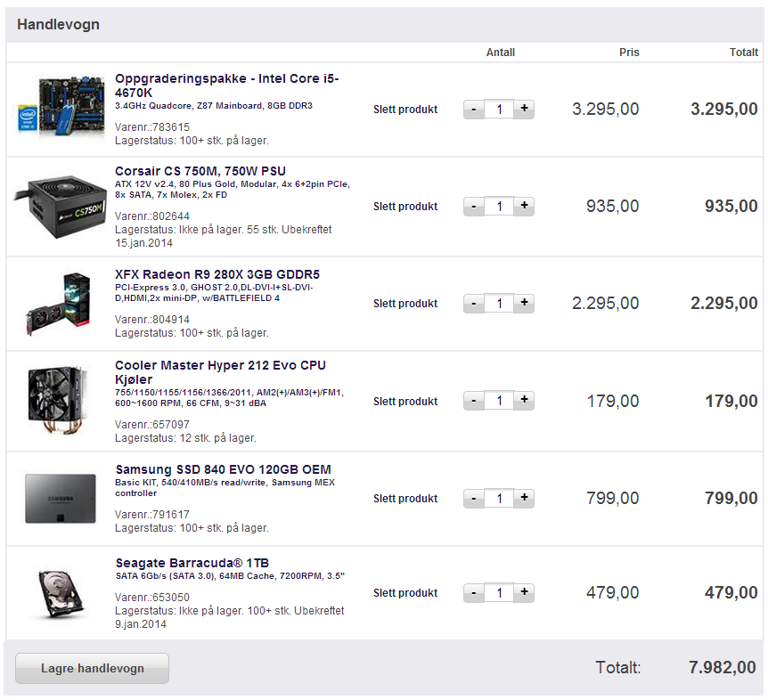Increase quantity of Cooler Master Hyper 212
The height and width of the screenshot is (700, 768).
(524, 401)
